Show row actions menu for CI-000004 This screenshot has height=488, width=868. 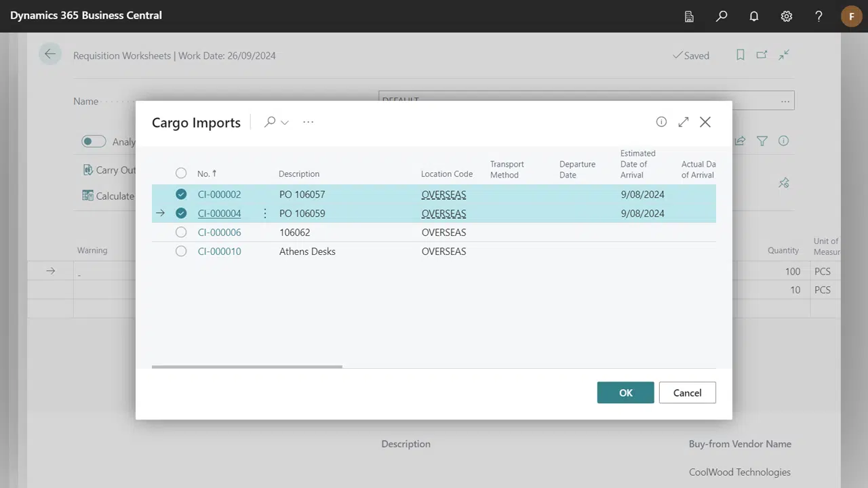click(x=264, y=213)
